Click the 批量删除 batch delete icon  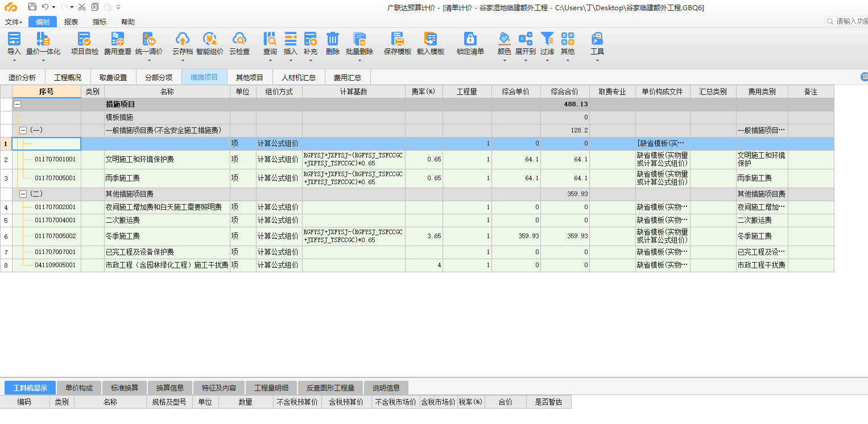click(x=359, y=39)
